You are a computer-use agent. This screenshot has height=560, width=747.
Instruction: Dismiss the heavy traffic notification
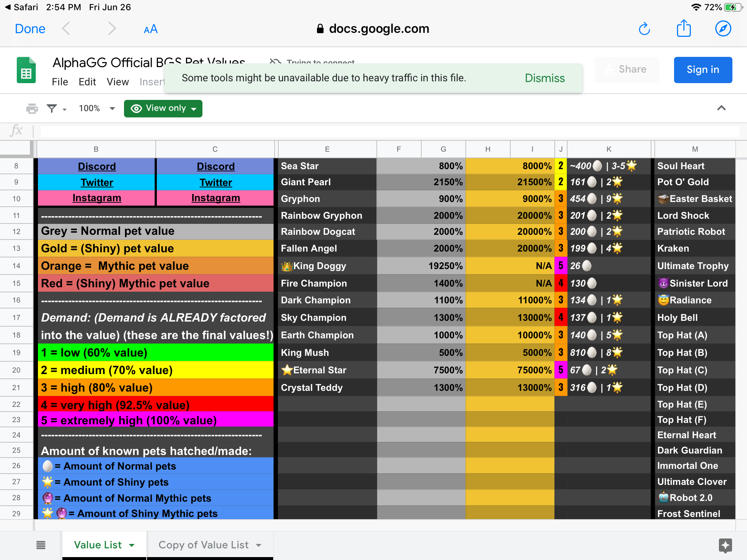click(x=544, y=78)
